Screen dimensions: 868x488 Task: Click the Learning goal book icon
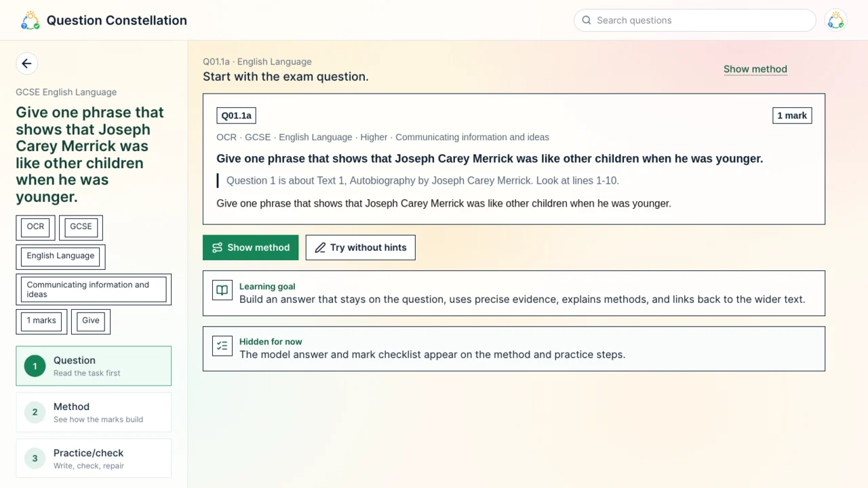(222, 290)
